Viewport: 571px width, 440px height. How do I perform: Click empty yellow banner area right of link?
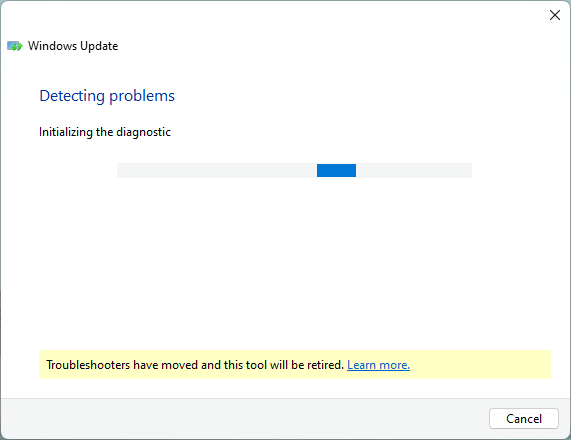[480, 365]
